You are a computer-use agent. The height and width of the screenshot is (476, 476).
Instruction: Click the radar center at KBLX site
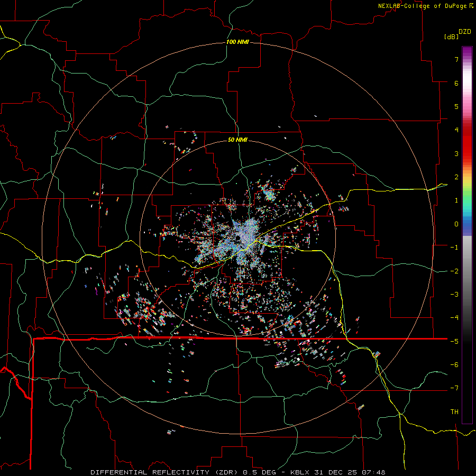tap(237, 238)
